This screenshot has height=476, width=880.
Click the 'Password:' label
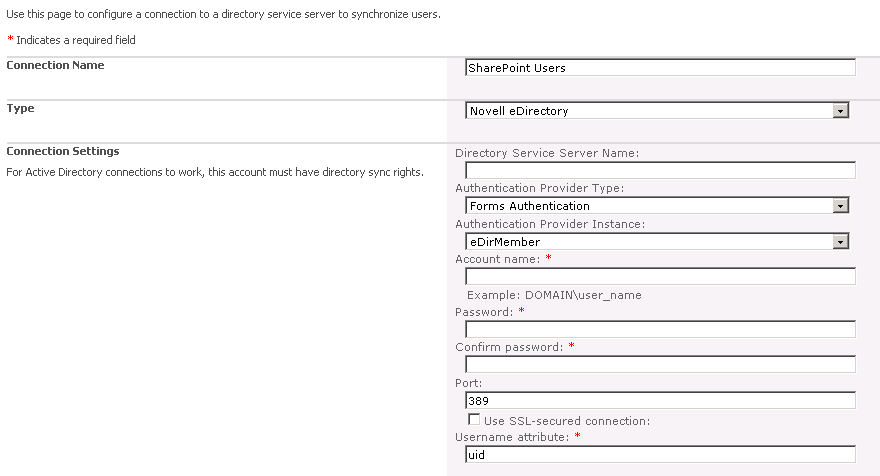pyautogui.click(x=484, y=312)
